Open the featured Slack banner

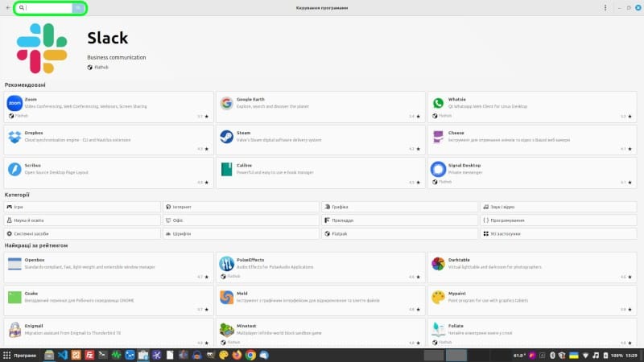tap(320, 48)
